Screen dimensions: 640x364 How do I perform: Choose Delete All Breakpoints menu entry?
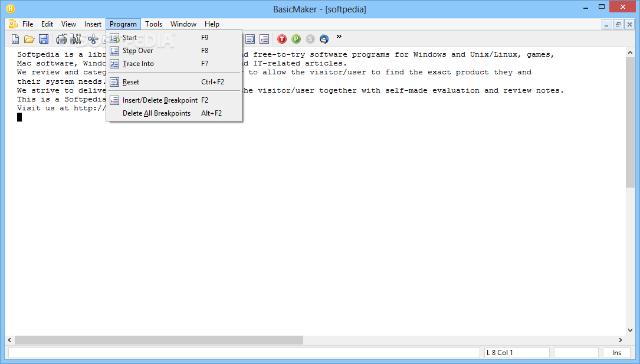(174, 113)
